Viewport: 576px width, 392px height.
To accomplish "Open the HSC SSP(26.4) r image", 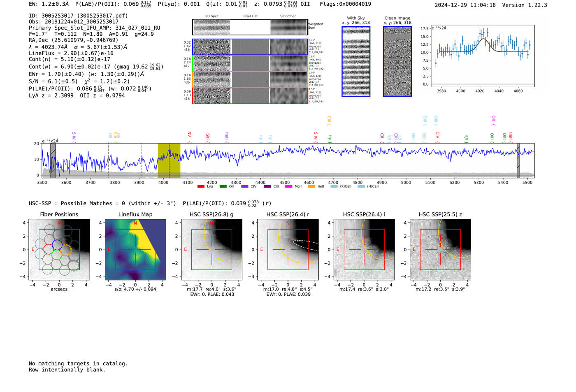I will click(x=288, y=250).
